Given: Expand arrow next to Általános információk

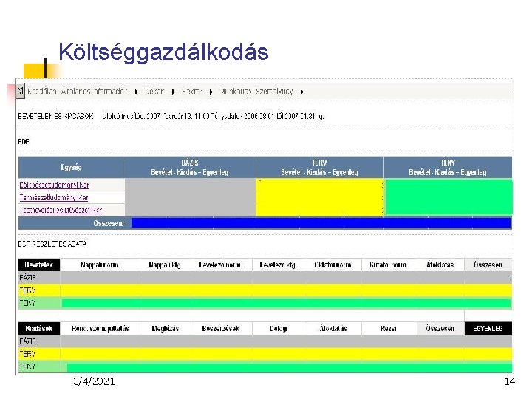Looking at the screenshot, I should click(x=136, y=92).
